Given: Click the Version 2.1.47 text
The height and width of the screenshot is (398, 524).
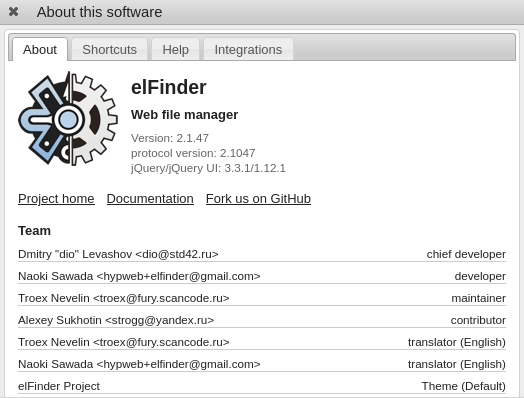Looking at the screenshot, I should (170, 138).
